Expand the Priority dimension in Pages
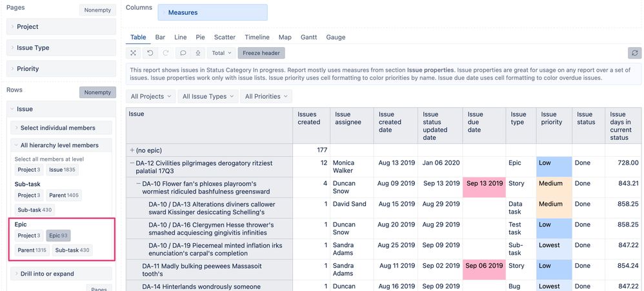This screenshot has width=644, height=291. tap(61, 68)
